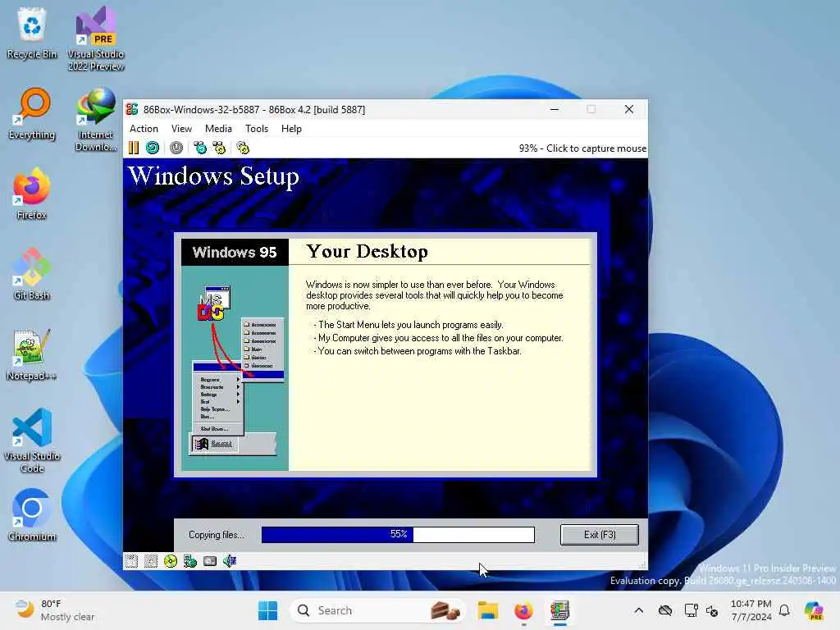Viewport: 840px width, 630px height.
Task: Open the weather widget showing 80°F
Action: coord(55,610)
